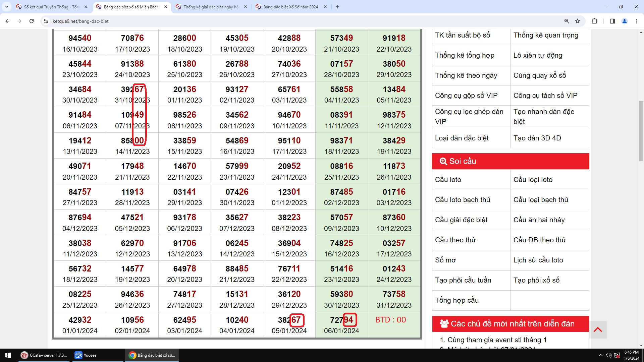
Task: Open the Chrome profile avatar icon
Action: point(625,21)
